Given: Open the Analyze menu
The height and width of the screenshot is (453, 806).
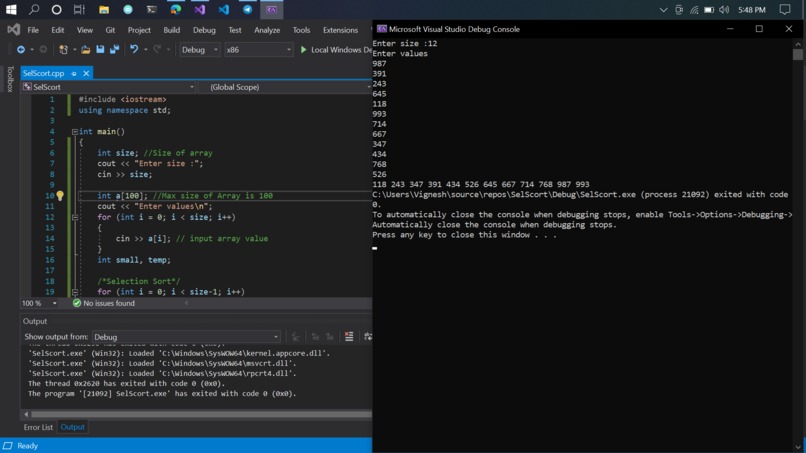Looking at the screenshot, I should click(x=267, y=30).
